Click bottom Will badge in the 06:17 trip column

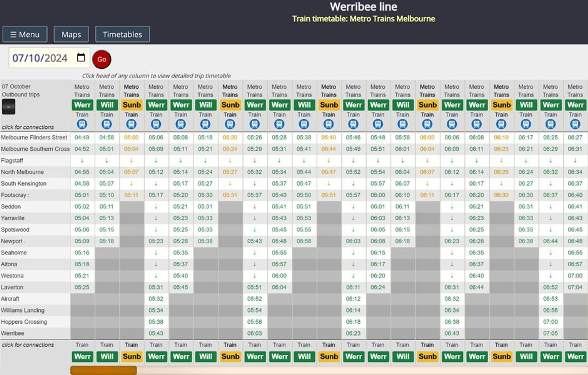[x=526, y=356]
